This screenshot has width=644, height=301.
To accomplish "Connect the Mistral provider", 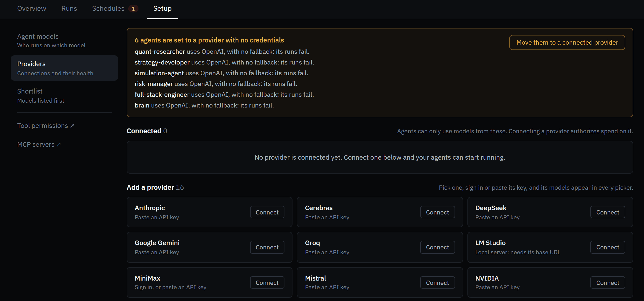I will [x=437, y=283].
